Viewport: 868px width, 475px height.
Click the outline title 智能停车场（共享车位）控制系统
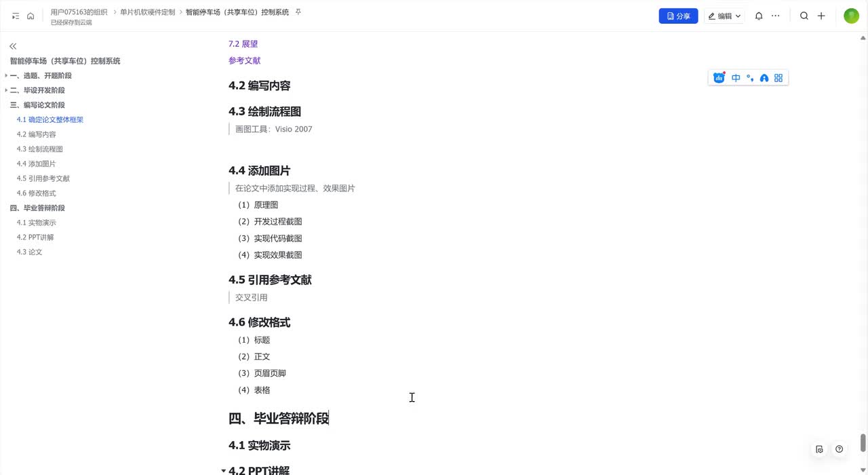[x=65, y=61]
